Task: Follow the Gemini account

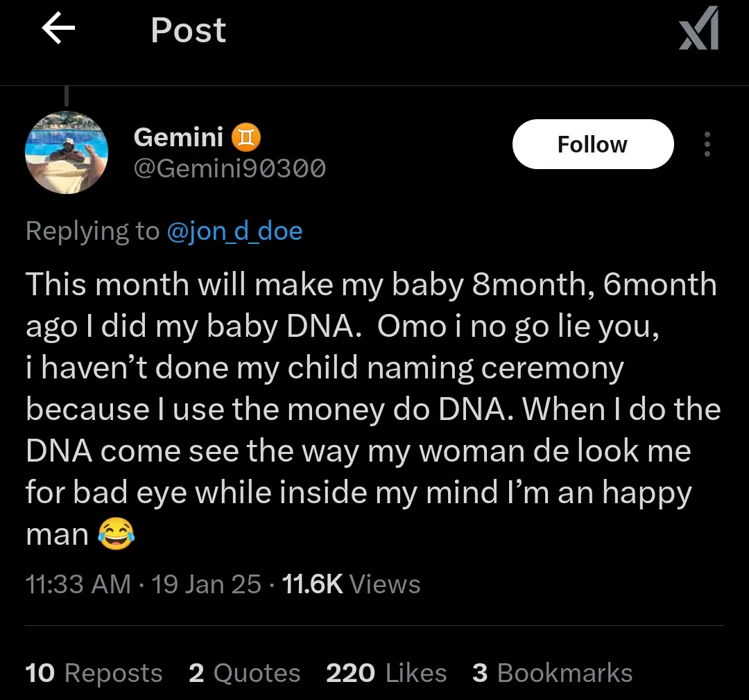Action: pos(592,144)
